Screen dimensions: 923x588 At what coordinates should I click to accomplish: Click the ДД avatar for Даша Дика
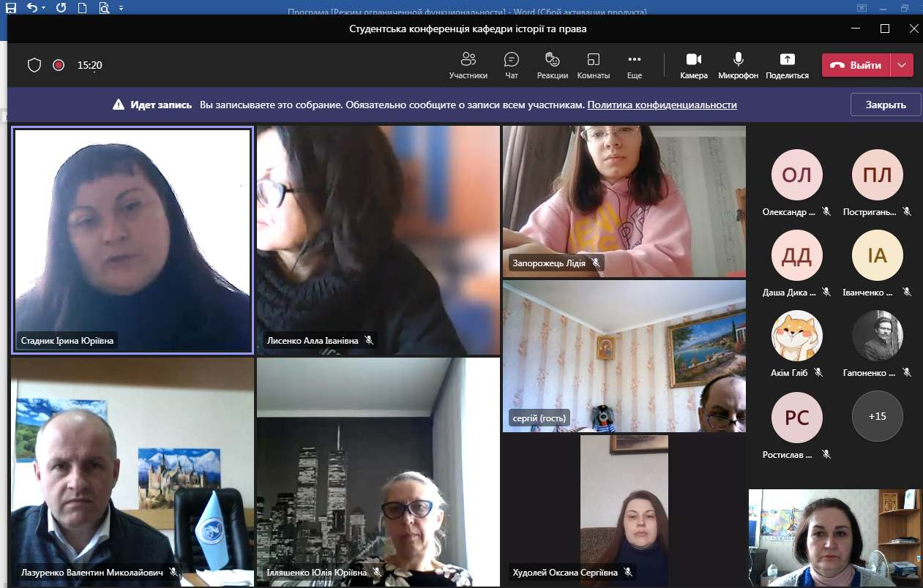point(797,255)
